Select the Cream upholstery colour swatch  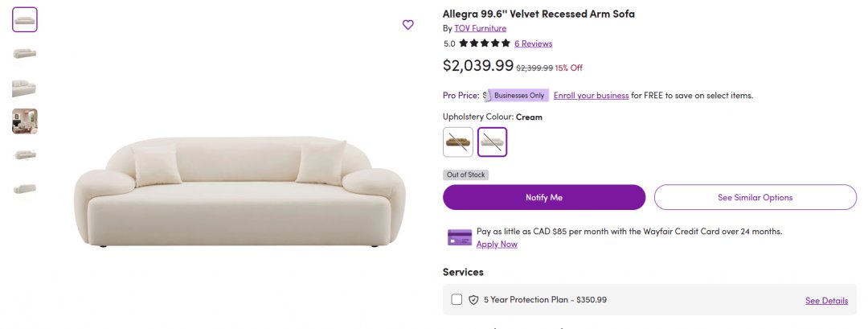[492, 142]
